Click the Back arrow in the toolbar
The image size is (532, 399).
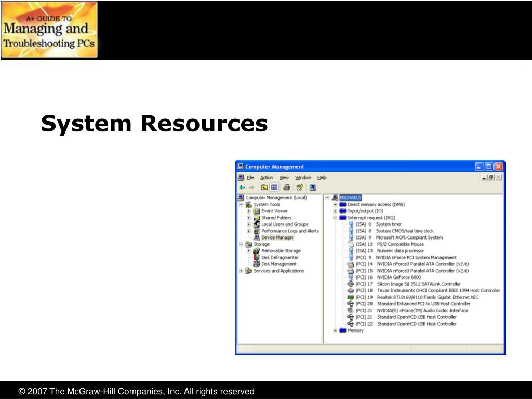tap(242, 187)
